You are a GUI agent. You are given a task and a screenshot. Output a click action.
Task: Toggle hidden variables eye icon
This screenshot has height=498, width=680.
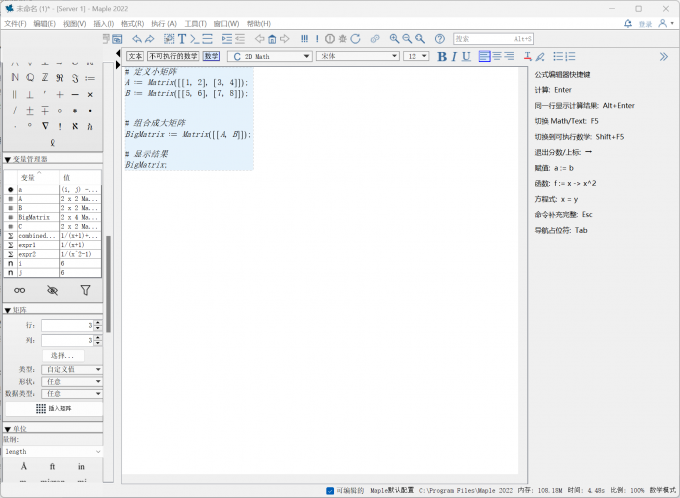(52, 290)
